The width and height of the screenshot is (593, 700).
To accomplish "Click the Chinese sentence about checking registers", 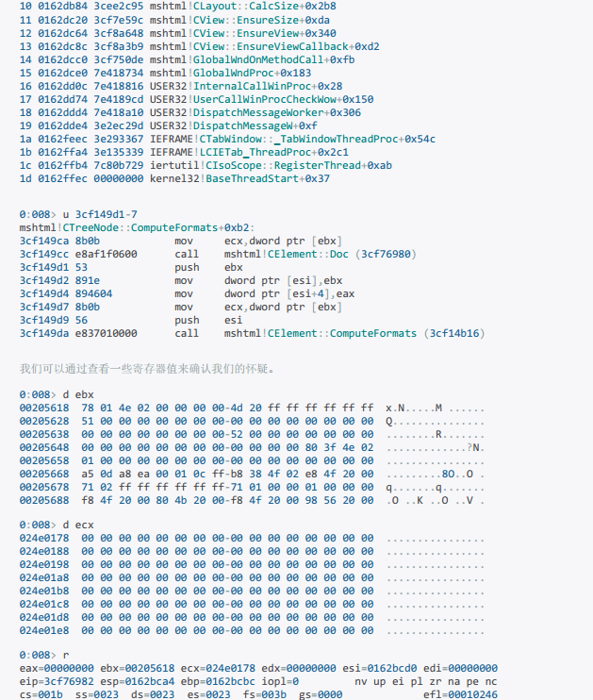I will pos(147,368).
